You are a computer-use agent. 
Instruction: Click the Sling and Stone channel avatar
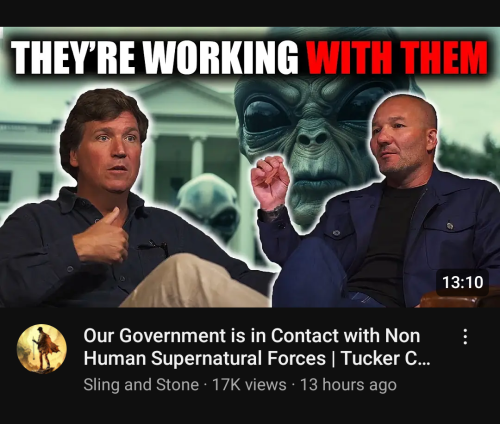[42, 349]
